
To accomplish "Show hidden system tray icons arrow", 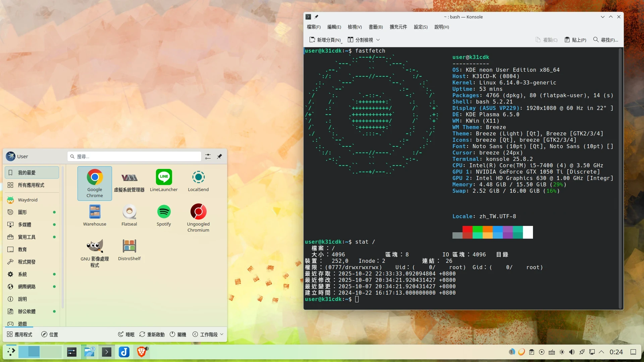I will click(x=601, y=352).
